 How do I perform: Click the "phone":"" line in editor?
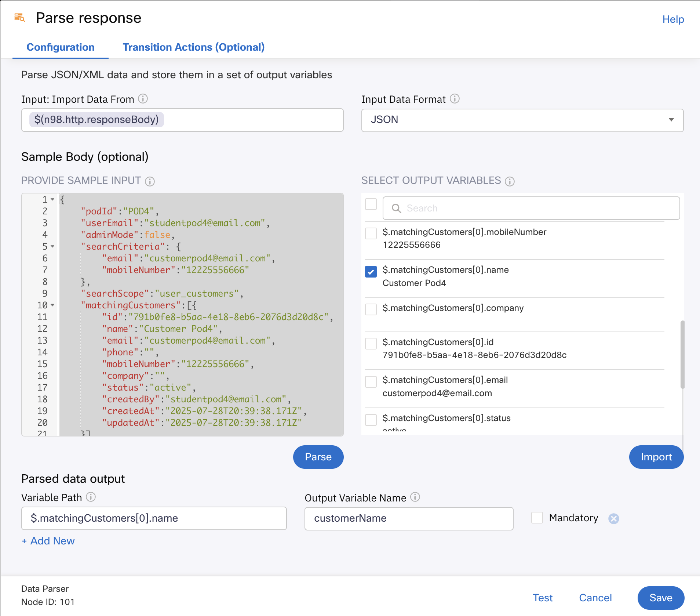[130, 352]
